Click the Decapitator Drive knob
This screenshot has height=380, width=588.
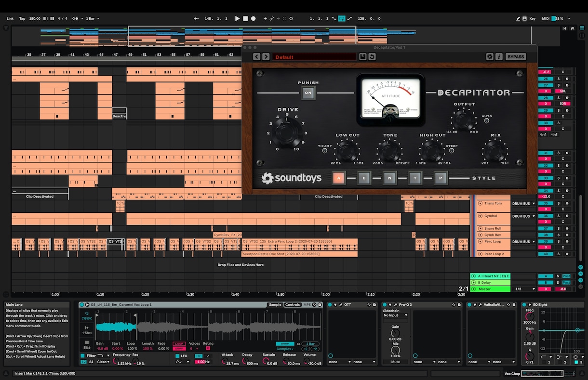[287, 132]
